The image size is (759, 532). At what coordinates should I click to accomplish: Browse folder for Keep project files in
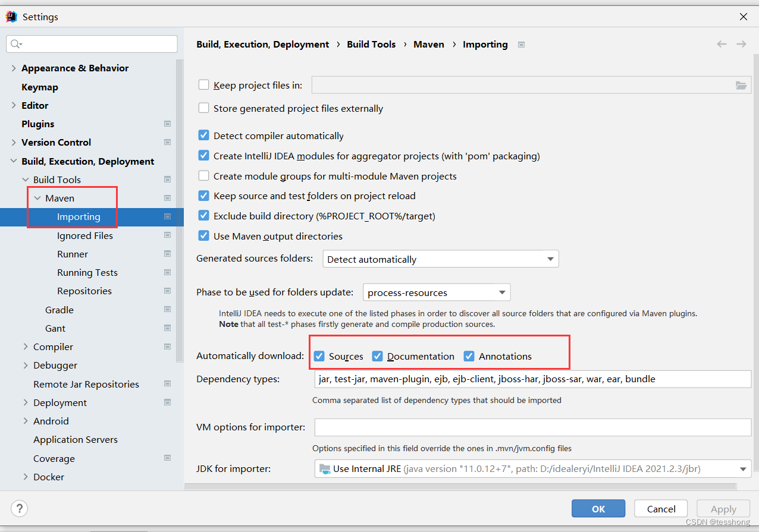click(x=741, y=85)
